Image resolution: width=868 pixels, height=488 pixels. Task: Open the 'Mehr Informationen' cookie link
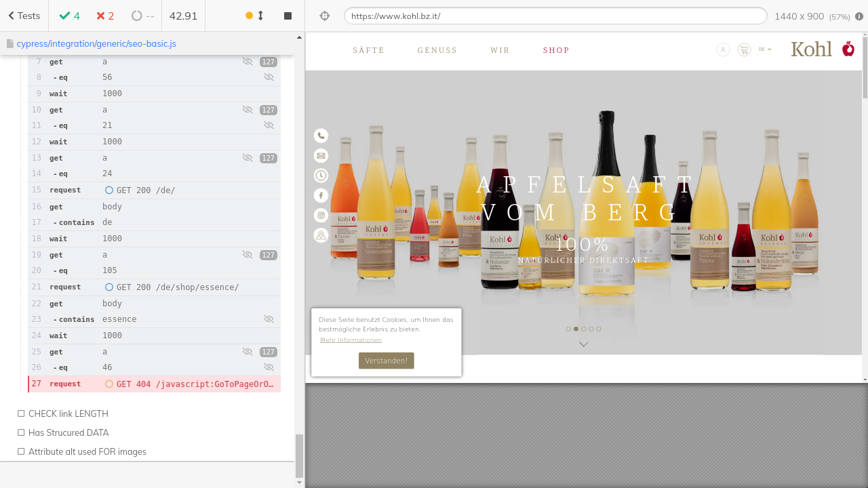[x=351, y=340]
